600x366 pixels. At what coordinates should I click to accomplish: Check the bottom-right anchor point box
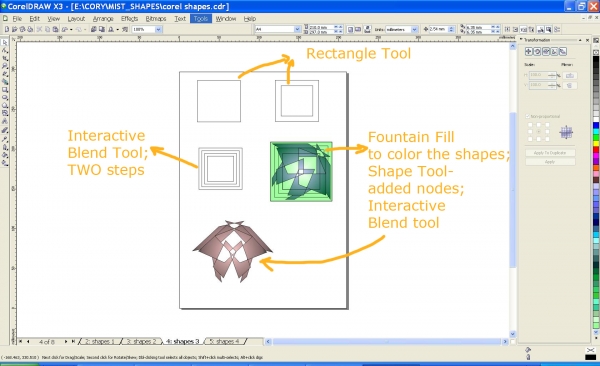pos(548,139)
